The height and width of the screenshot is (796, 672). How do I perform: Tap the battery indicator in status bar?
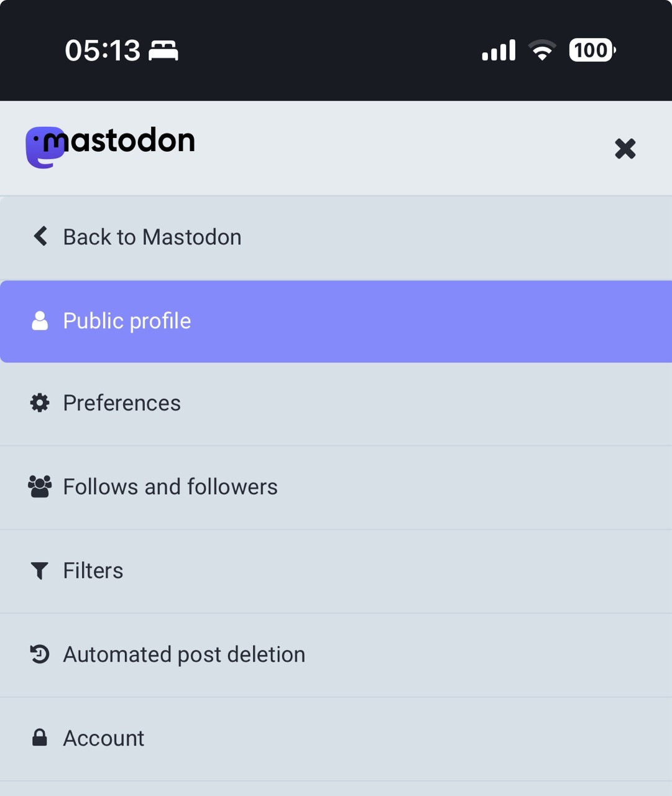pyautogui.click(x=592, y=50)
